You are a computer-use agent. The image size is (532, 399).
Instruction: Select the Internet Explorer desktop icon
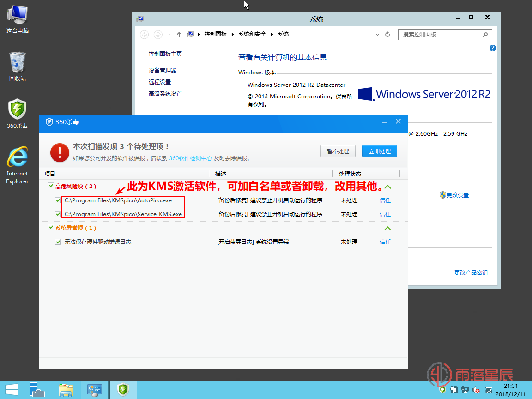tap(17, 165)
